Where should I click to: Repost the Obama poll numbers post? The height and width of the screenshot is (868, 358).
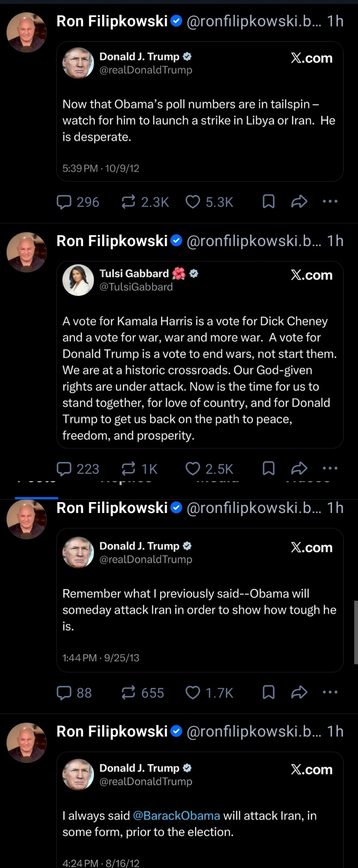(129, 202)
